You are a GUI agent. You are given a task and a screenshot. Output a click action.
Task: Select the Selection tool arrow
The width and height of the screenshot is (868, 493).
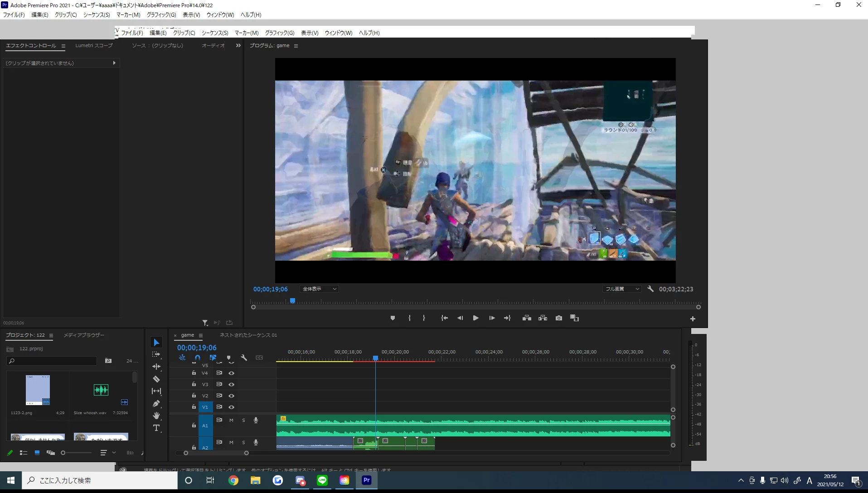pos(156,343)
